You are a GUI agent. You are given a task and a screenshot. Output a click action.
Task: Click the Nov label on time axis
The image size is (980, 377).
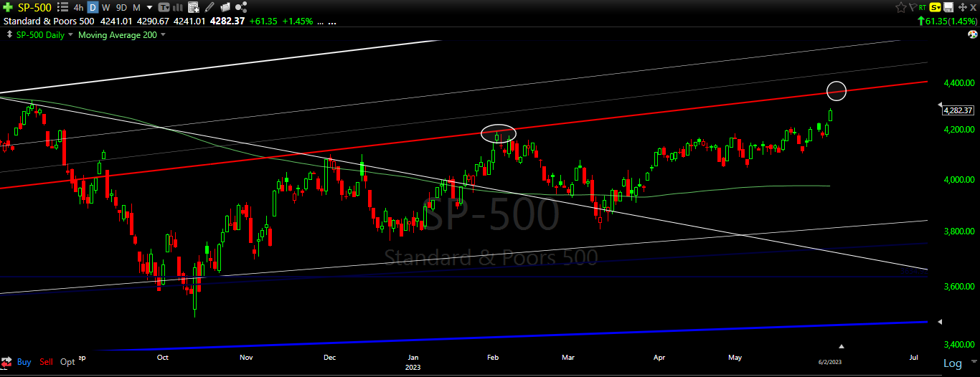pyautogui.click(x=246, y=356)
